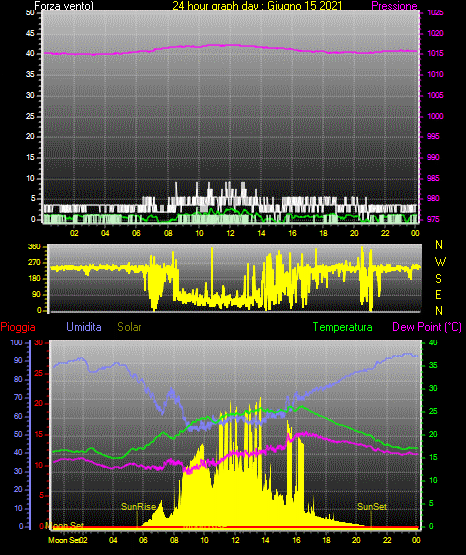This screenshot has height=555, width=466.
Task: Click the 18 hour tick on bottom graph
Action: pos(326,540)
